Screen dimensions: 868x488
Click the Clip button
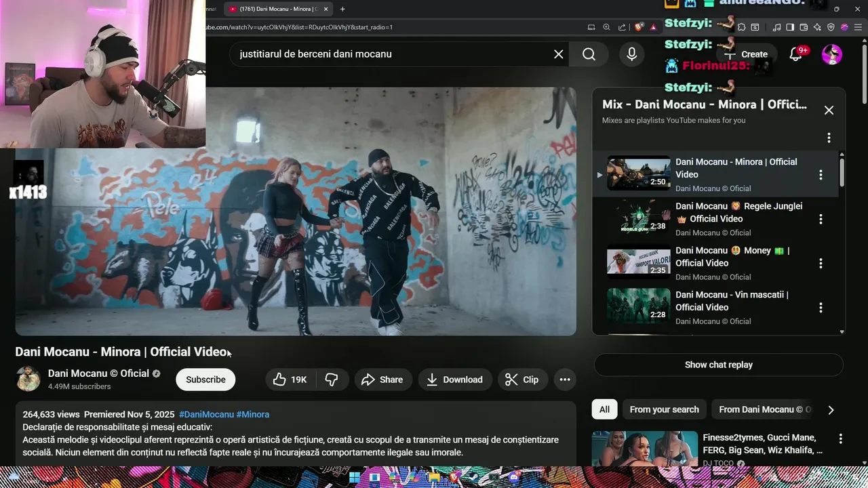point(522,380)
